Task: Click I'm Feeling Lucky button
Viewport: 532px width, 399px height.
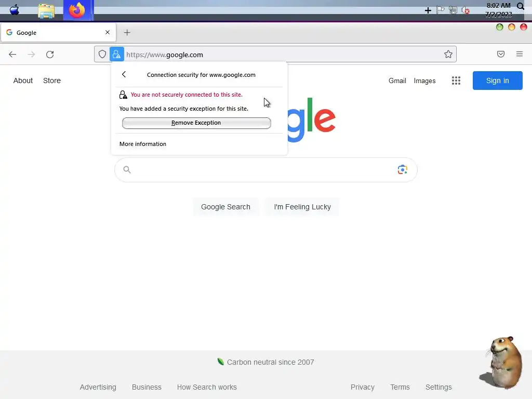Action: 302,207
